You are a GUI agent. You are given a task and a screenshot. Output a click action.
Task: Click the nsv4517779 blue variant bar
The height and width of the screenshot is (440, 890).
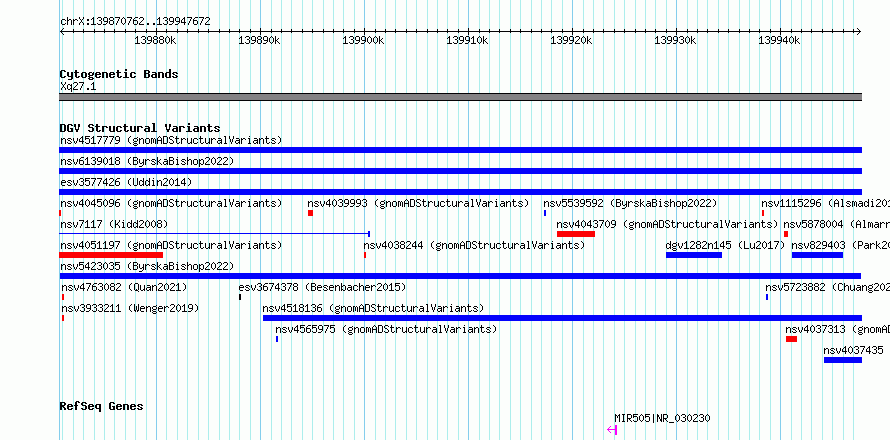(460, 150)
